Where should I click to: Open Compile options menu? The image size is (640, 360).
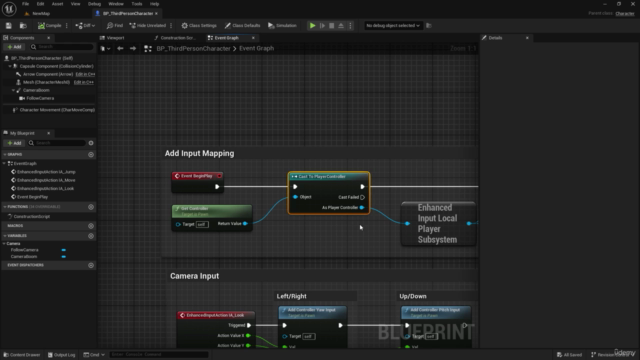click(67, 26)
